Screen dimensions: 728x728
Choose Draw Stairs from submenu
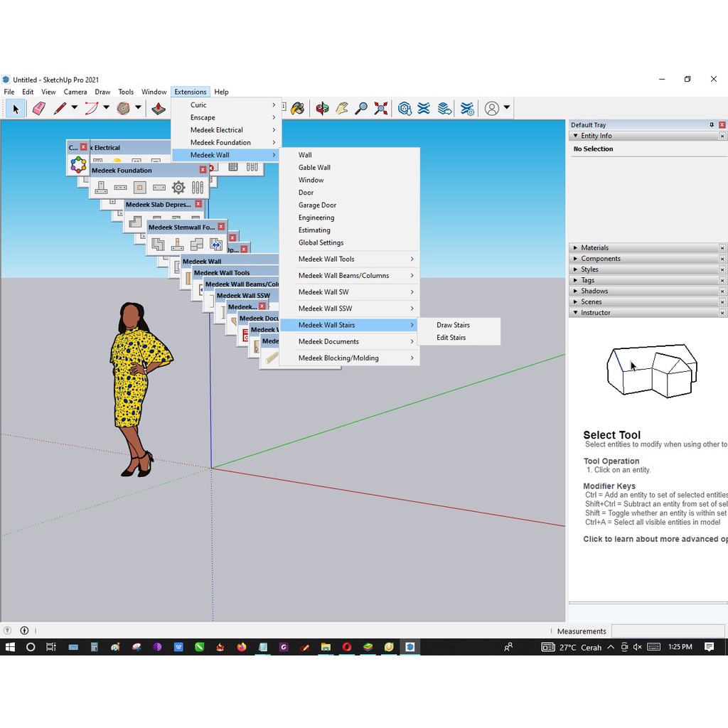click(453, 325)
